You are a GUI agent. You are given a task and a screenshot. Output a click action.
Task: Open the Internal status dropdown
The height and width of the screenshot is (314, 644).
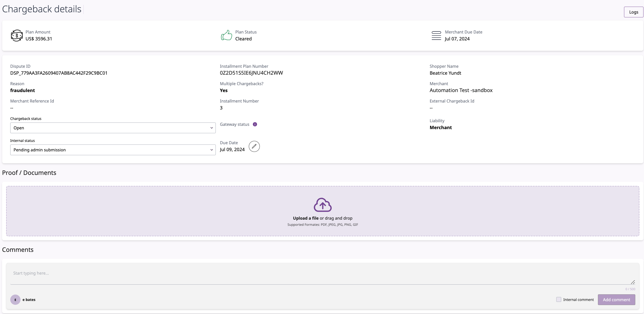coord(113,150)
